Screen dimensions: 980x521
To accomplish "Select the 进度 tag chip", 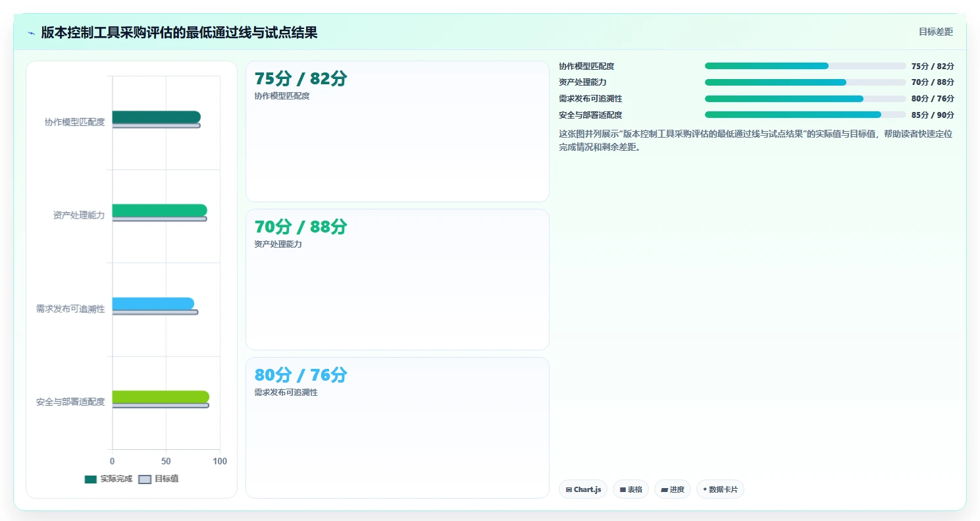I will click(x=673, y=489).
